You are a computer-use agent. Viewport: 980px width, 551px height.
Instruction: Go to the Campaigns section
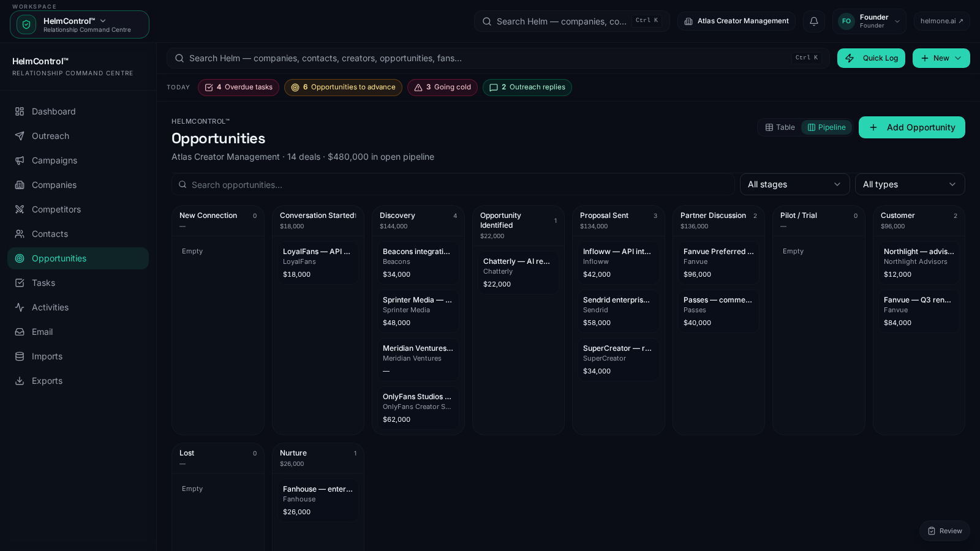[78, 160]
